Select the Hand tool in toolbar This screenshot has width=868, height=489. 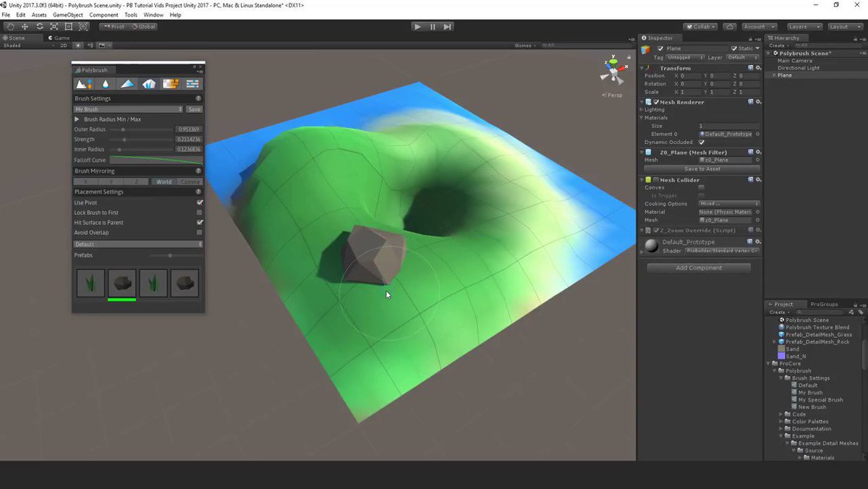click(x=10, y=27)
